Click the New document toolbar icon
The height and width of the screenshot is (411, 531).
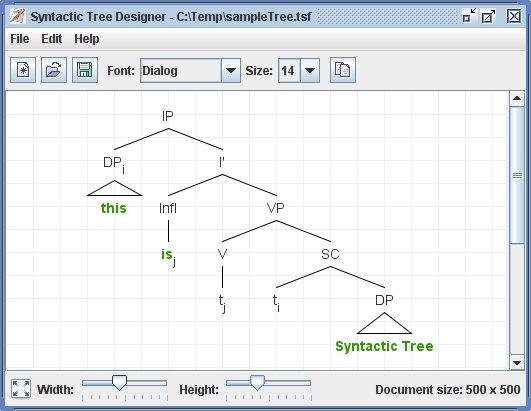point(23,70)
